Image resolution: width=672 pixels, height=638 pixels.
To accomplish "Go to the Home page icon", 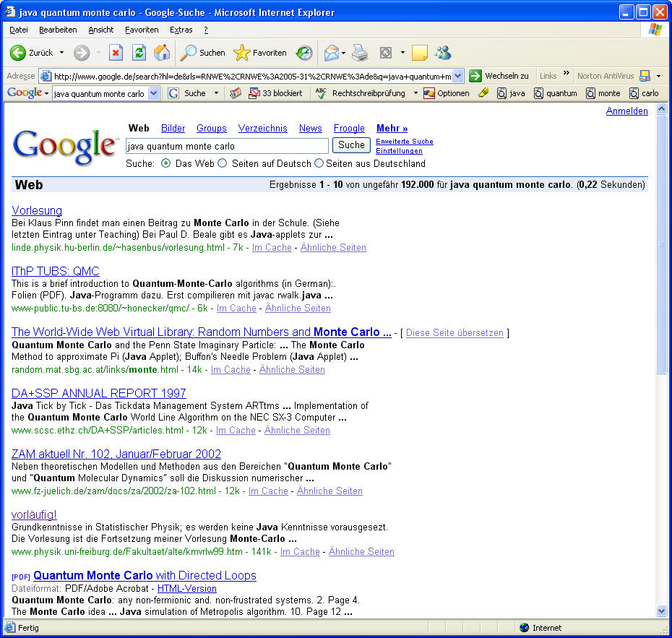I will (x=162, y=53).
